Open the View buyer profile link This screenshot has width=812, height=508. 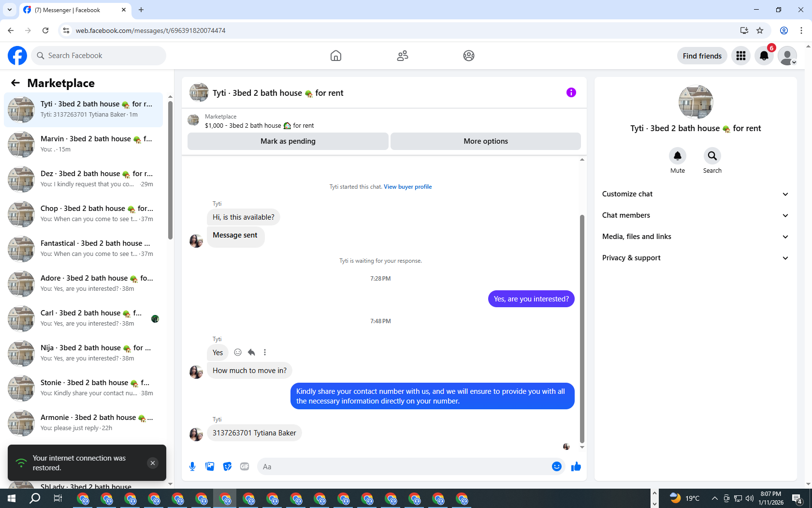408,187
